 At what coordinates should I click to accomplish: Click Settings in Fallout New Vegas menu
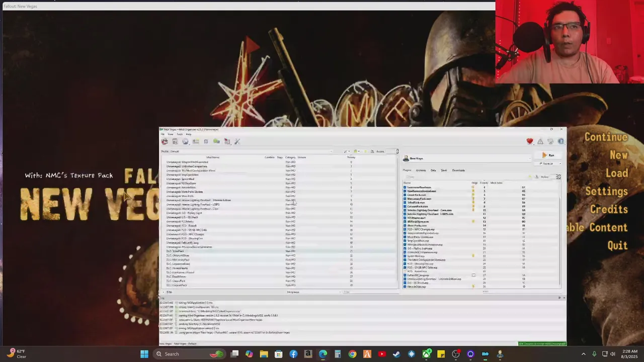(x=606, y=192)
